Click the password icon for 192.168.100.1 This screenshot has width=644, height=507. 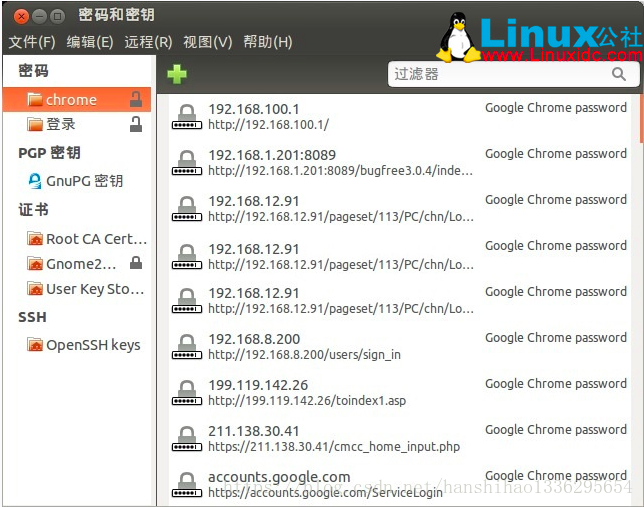[x=187, y=117]
